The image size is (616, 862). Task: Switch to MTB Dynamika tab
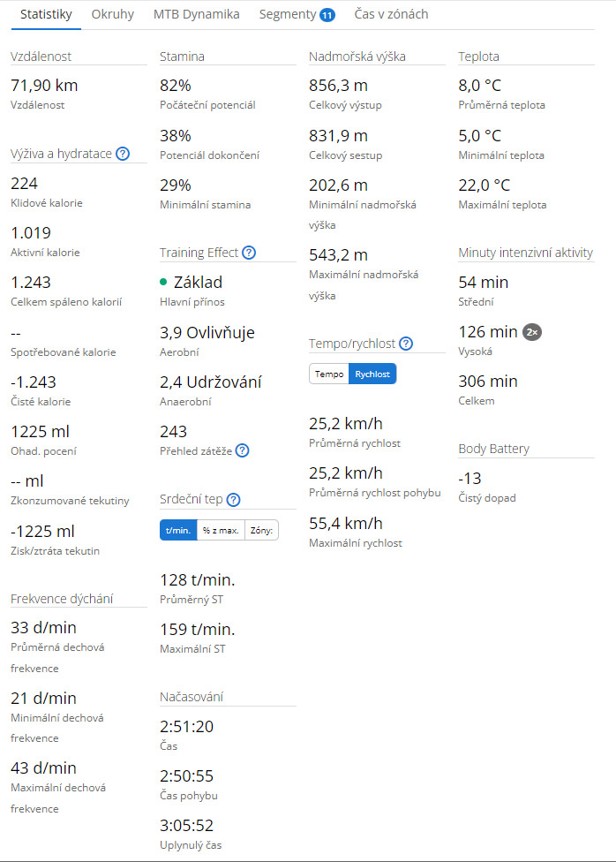(x=196, y=15)
